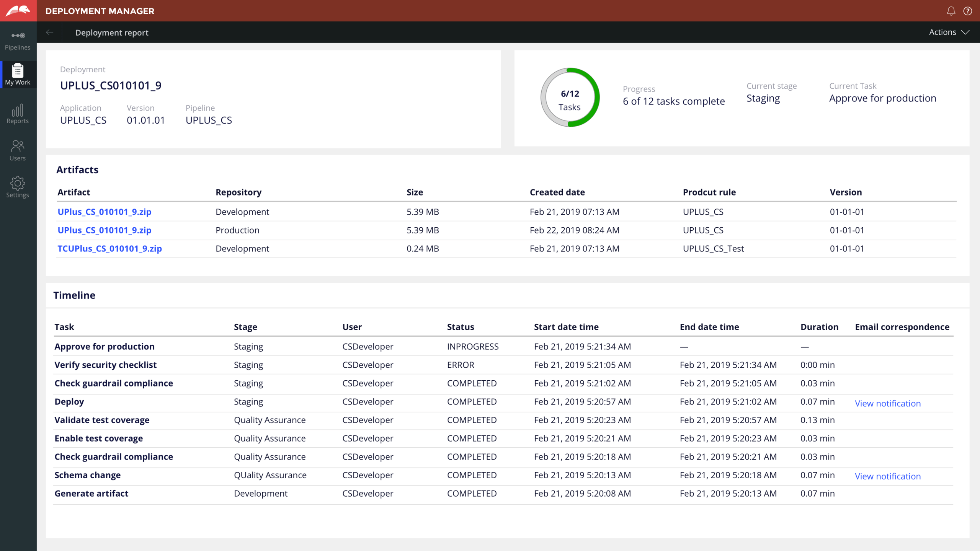Open the help question mark icon

pyautogui.click(x=968, y=11)
